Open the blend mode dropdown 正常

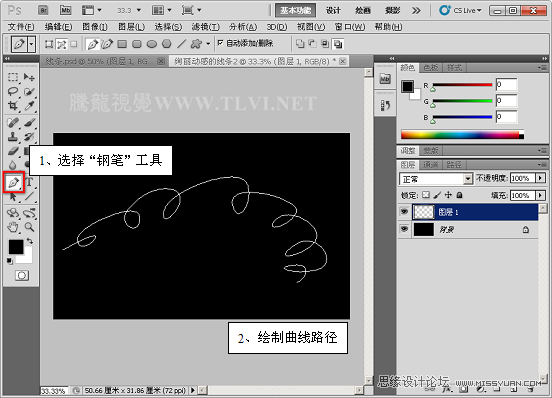pos(436,179)
